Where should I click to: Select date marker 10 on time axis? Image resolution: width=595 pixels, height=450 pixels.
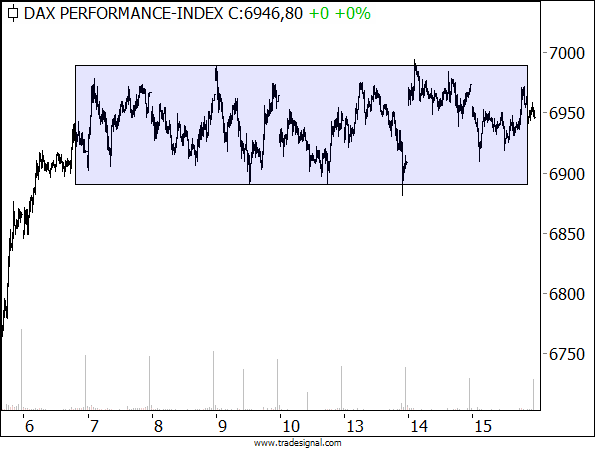pyautogui.click(x=291, y=426)
